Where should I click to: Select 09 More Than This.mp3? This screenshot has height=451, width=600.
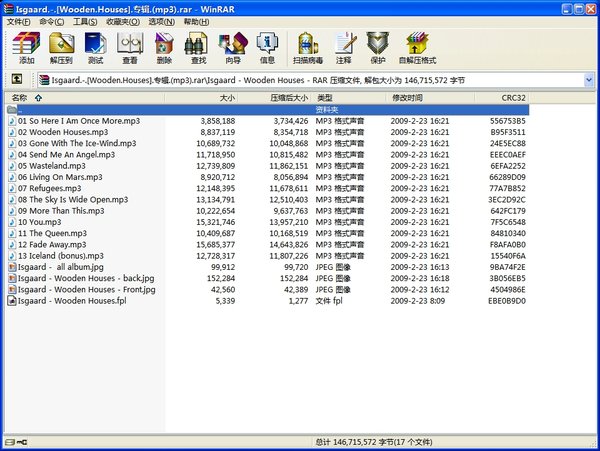coord(61,211)
